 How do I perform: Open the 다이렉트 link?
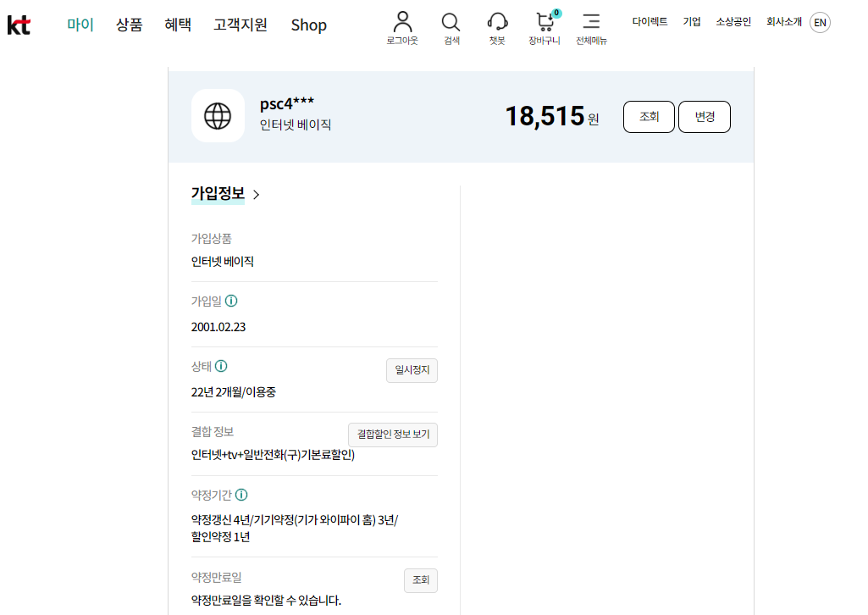(650, 22)
